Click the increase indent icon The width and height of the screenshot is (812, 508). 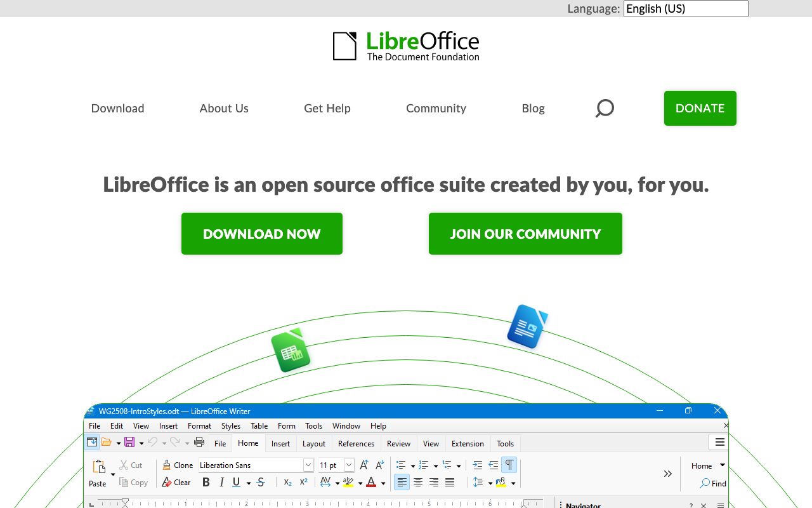click(x=478, y=465)
